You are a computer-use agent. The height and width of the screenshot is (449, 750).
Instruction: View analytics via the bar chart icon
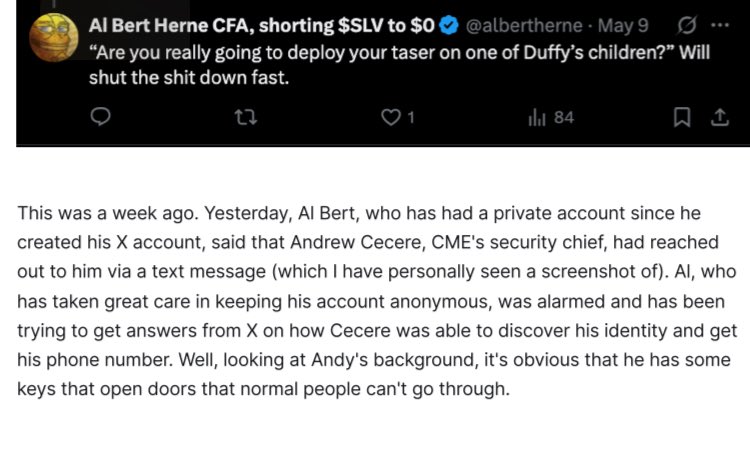[x=537, y=117]
